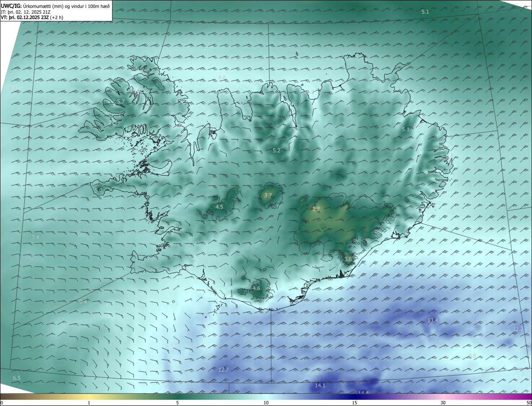
Task: Click the 12.2 value near the map's eastern edge
Action: 518,329
